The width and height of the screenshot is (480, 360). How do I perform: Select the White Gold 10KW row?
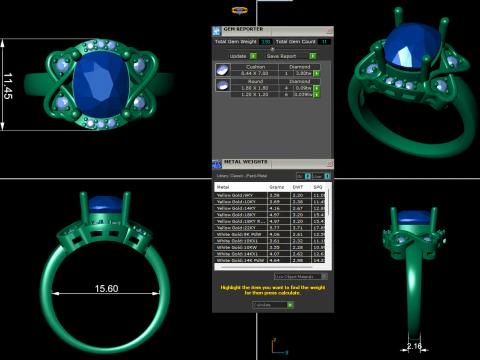(270, 247)
